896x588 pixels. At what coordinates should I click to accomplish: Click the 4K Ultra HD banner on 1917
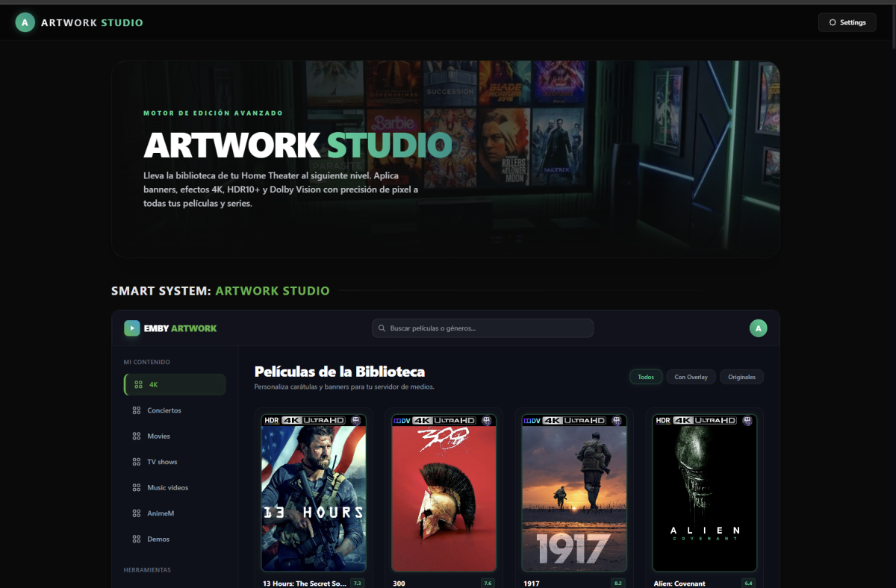point(575,421)
